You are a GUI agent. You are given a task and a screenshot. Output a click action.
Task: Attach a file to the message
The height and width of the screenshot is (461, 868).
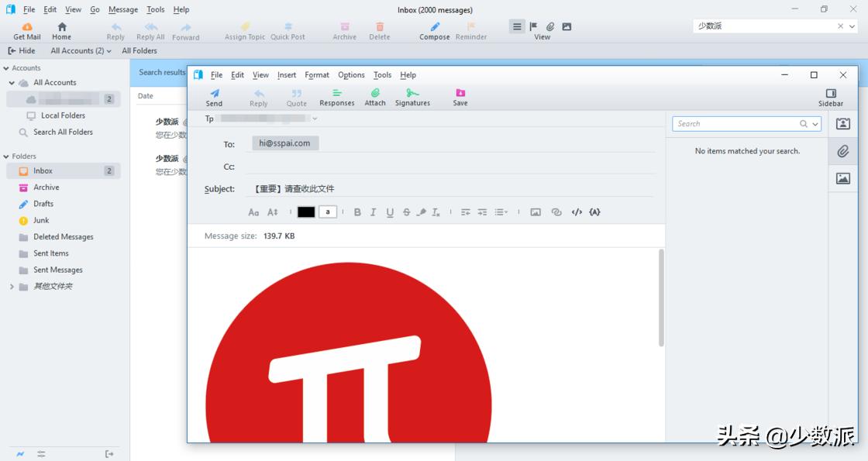point(375,98)
